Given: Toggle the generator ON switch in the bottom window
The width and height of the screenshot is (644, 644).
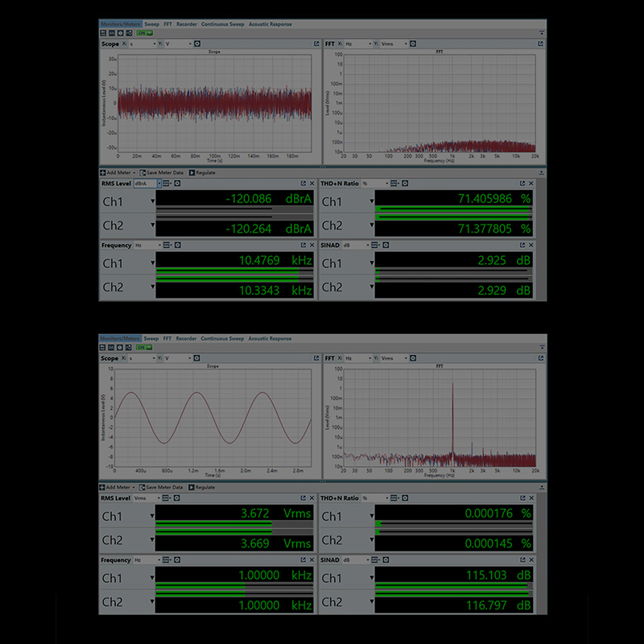Looking at the screenshot, I should pos(143,348).
